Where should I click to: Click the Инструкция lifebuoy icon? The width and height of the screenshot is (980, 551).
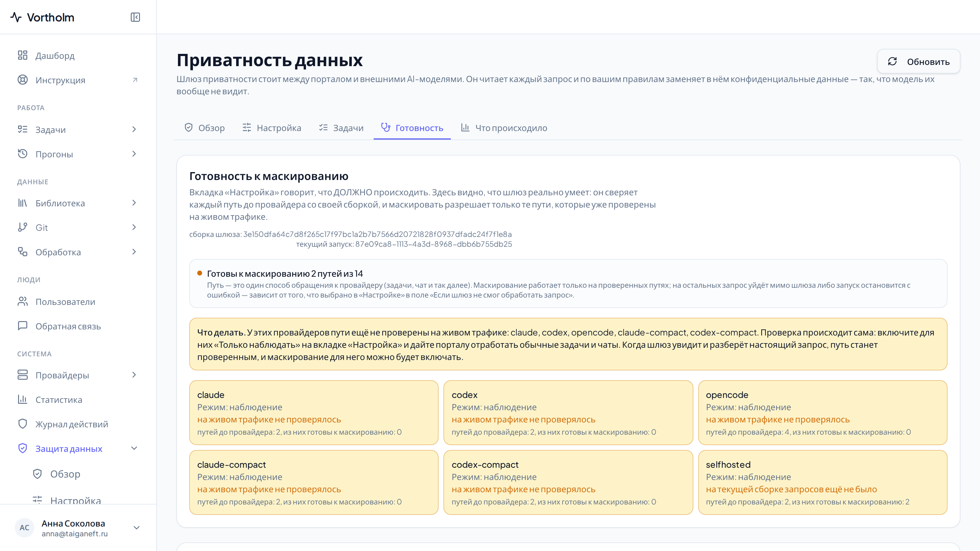22,80
